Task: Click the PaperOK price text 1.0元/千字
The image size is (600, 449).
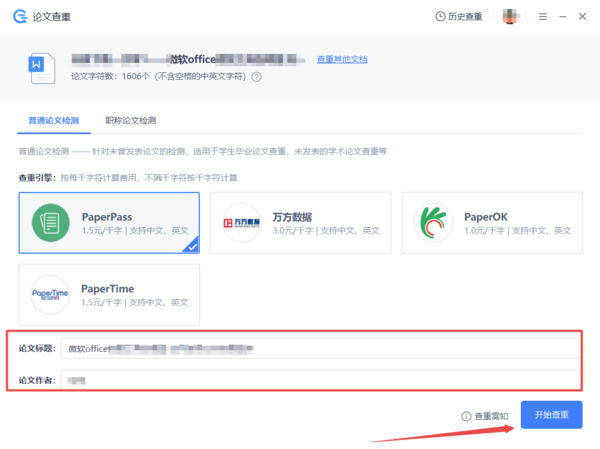Action: click(x=484, y=230)
